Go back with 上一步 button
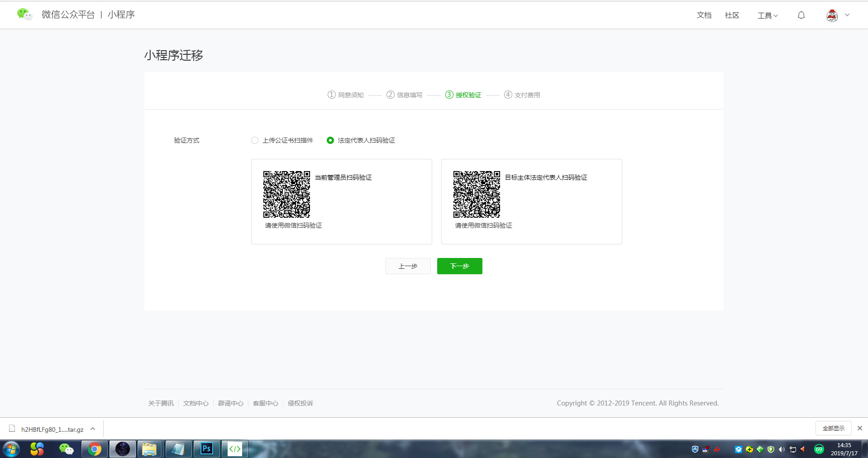 click(408, 266)
